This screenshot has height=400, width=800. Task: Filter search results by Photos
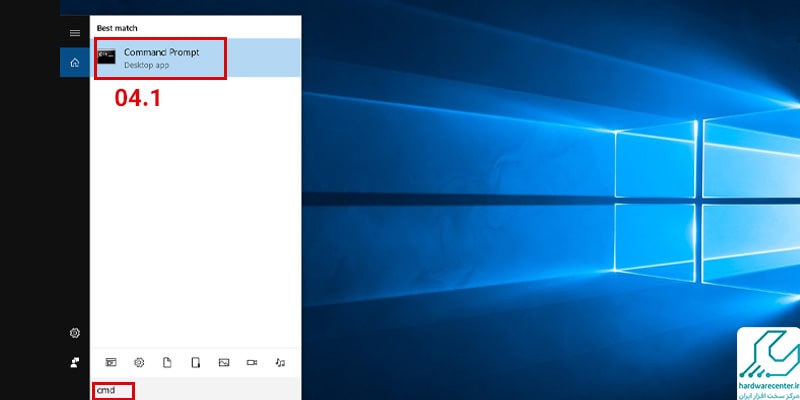223,362
